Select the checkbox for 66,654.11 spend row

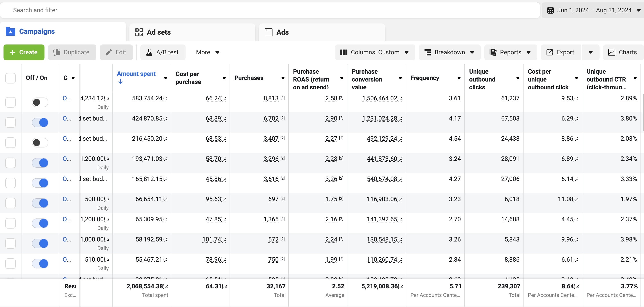pyautogui.click(x=11, y=203)
